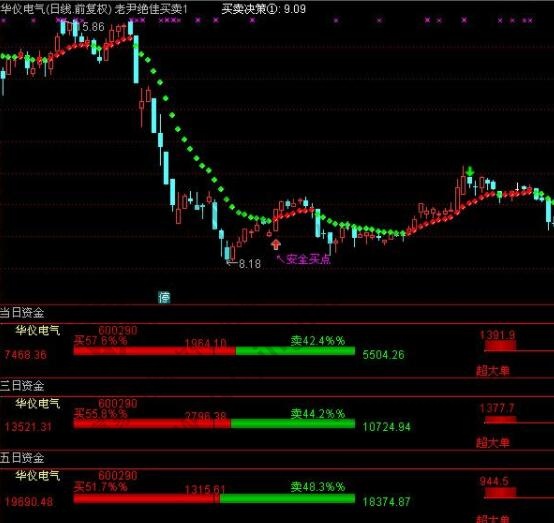Click the 买55.8% buy percentage label
554x523 pixels.
[x=101, y=413]
